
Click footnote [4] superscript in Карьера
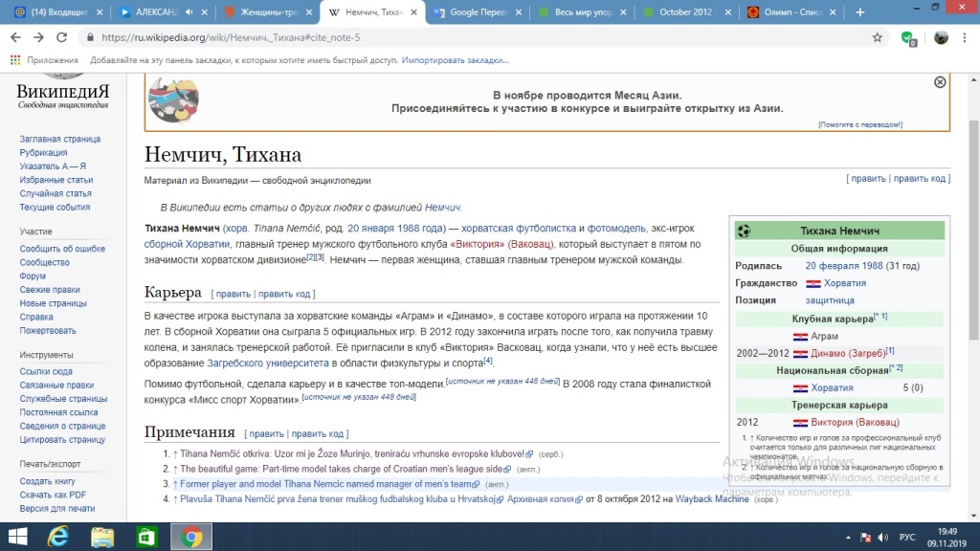click(x=488, y=361)
